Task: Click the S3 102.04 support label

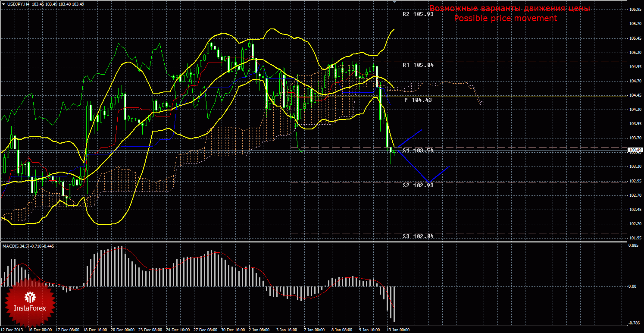Action: click(418, 236)
